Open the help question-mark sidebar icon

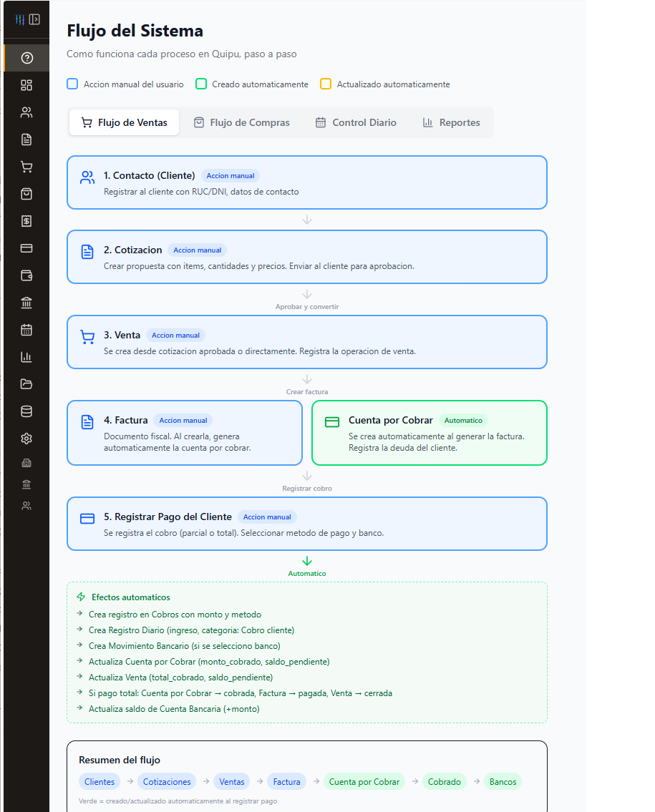[x=27, y=58]
